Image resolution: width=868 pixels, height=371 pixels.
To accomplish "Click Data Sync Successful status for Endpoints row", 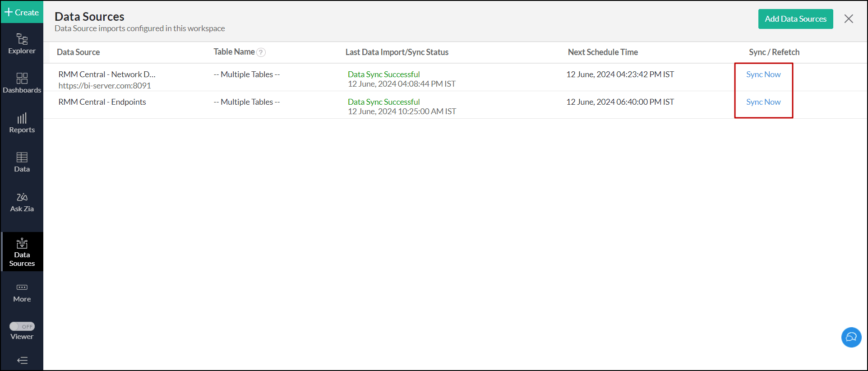I will pyautogui.click(x=384, y=102).
